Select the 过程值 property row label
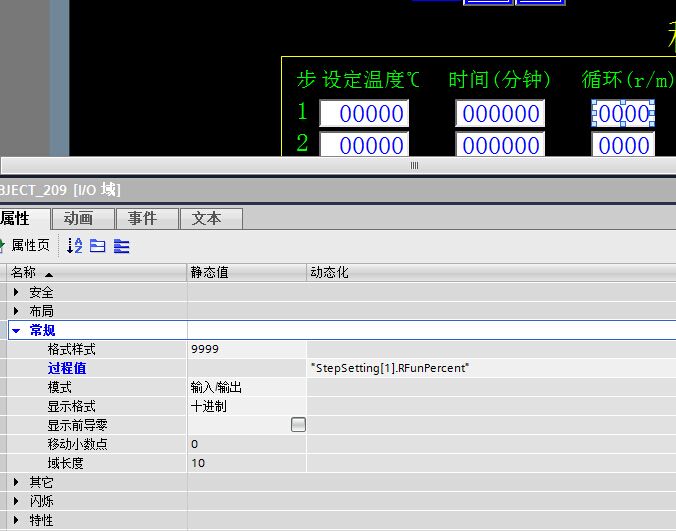 (67, 368)
